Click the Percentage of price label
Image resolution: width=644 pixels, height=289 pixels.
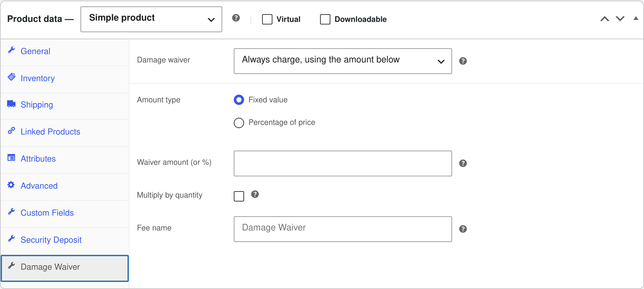click(x=282, y=122)
